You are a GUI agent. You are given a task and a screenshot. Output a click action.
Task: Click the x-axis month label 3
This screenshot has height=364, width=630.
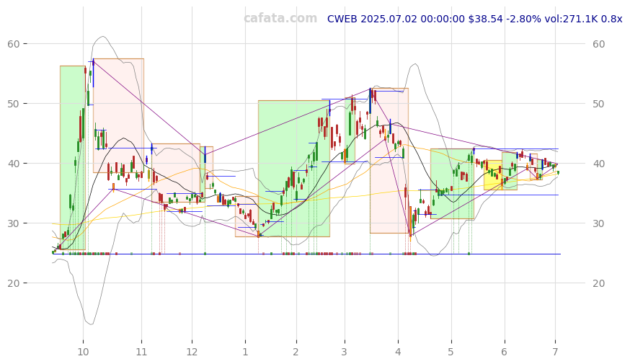tap(345, 352)
